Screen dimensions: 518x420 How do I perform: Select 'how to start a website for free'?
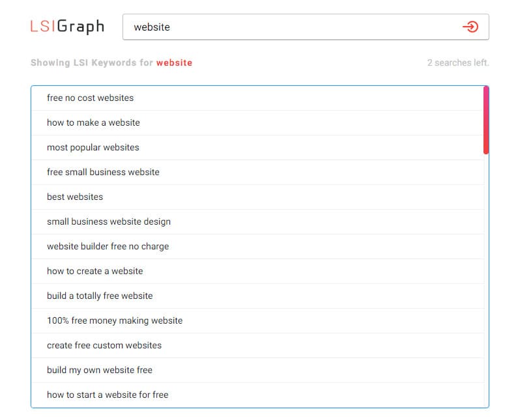[108, 395]
